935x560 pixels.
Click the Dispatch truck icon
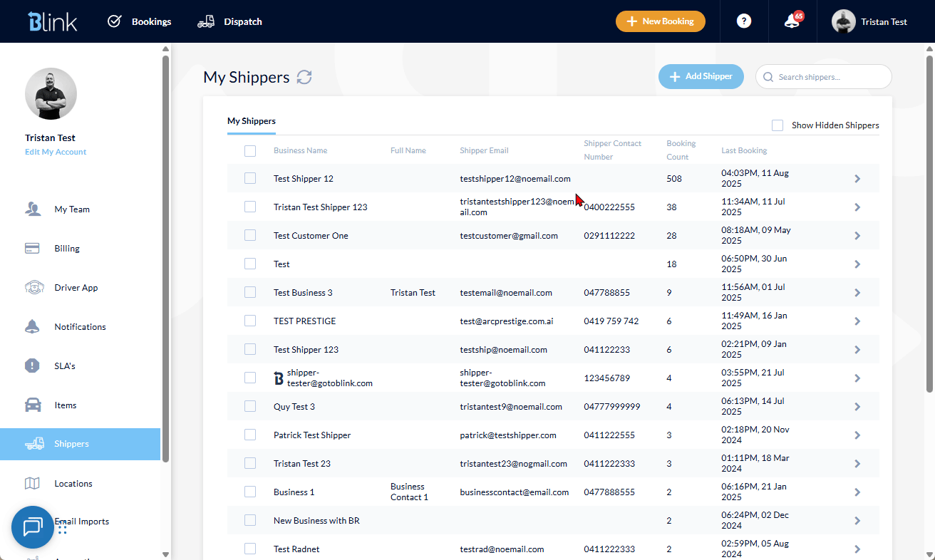206,21
